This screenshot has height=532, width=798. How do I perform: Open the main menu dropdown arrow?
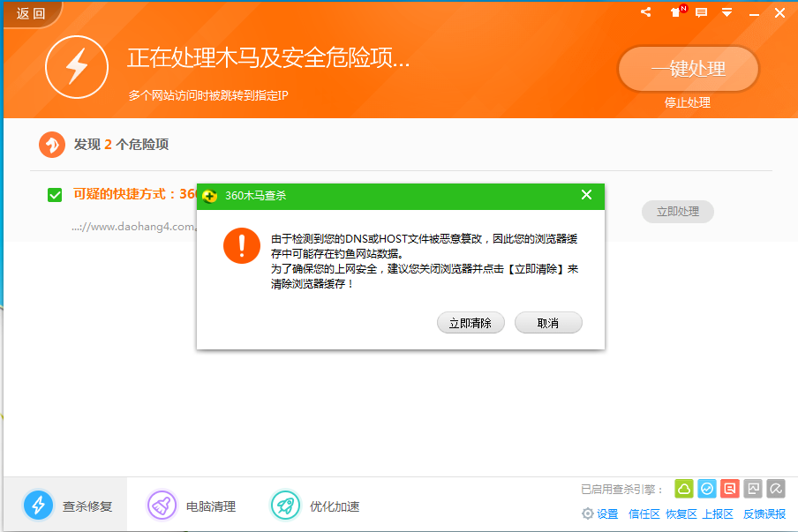(x=726, y=12)
